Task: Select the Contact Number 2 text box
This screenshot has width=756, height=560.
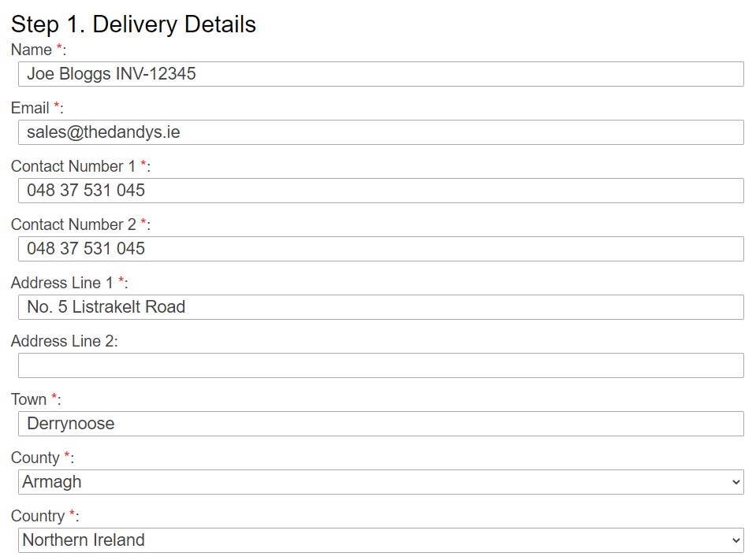Action: click(381, 249)
